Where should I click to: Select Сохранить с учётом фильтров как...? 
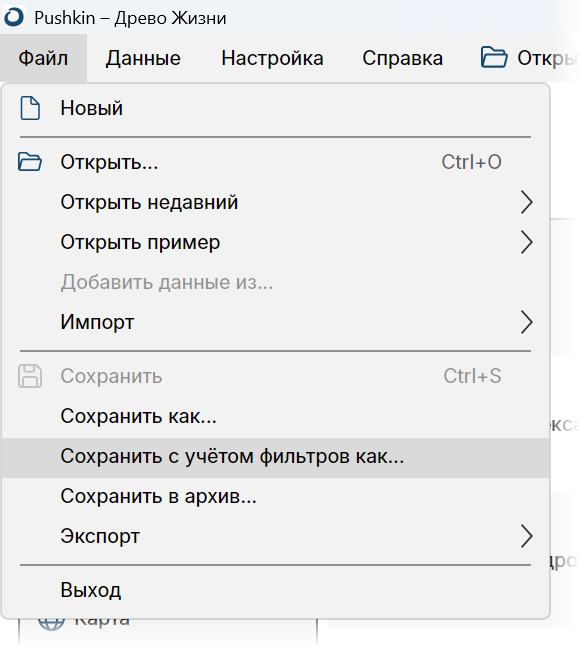click(276, 456)
